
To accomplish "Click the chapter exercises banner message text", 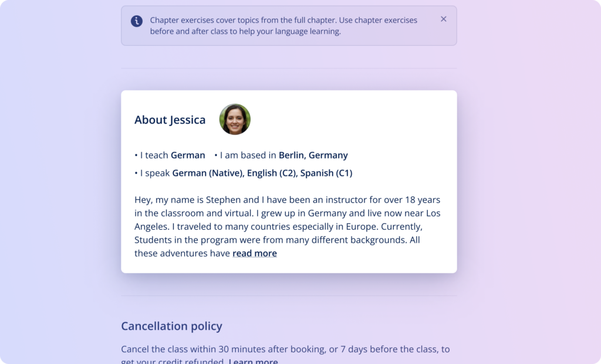I will (283, 26).
